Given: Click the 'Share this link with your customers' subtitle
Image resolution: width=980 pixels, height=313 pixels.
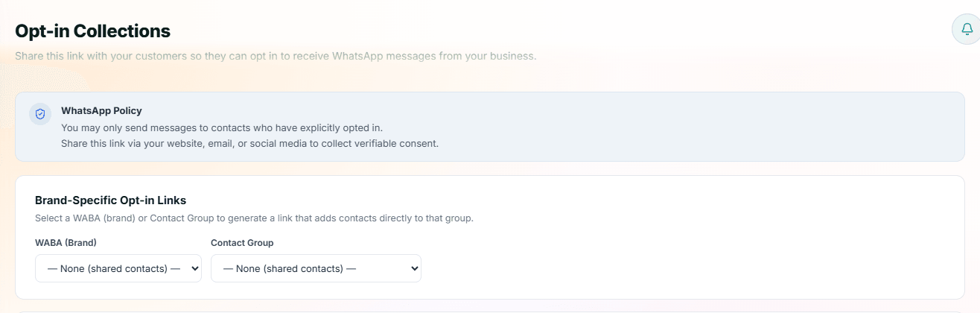Looking at the screenshot, I should coord(276,56).
